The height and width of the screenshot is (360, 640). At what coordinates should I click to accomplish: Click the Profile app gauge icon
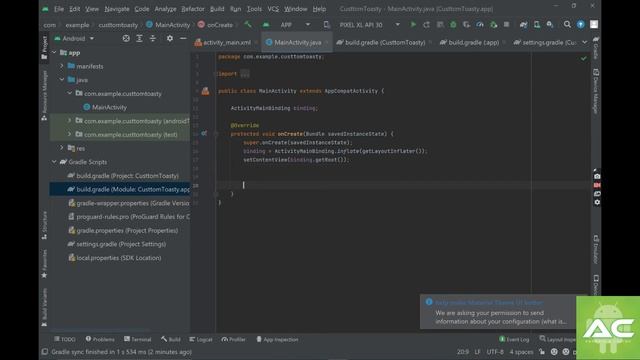[x=480, y=24]
